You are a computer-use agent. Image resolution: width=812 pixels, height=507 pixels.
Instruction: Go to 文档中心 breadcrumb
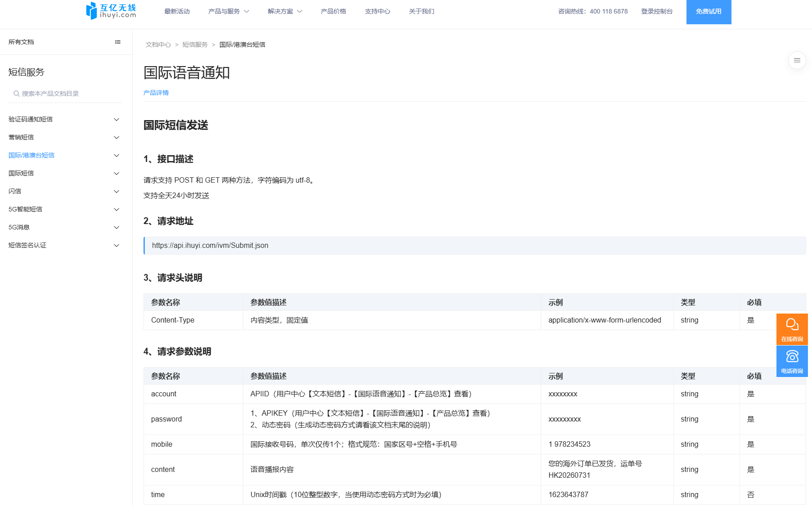click(158, 45)
